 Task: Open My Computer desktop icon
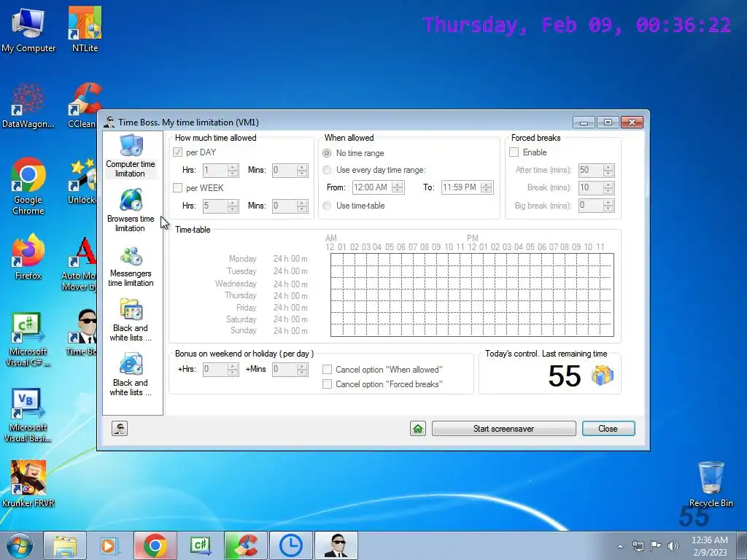pos(28,30)
